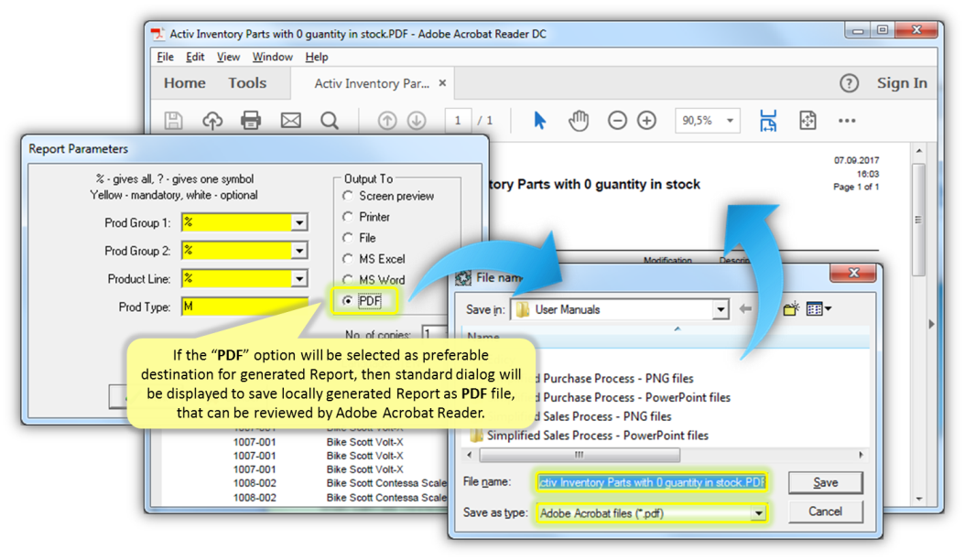Expand the Prod Group 2 dropdown

(299, 251)
